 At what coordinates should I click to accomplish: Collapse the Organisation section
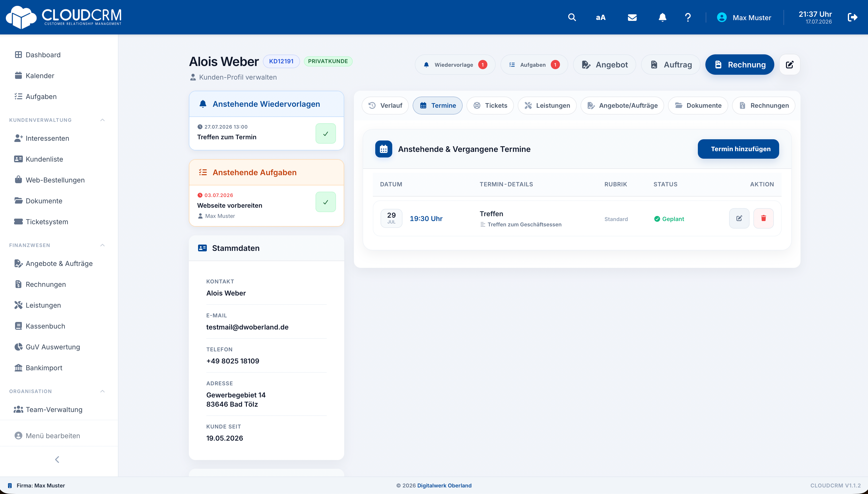(102, 391)
